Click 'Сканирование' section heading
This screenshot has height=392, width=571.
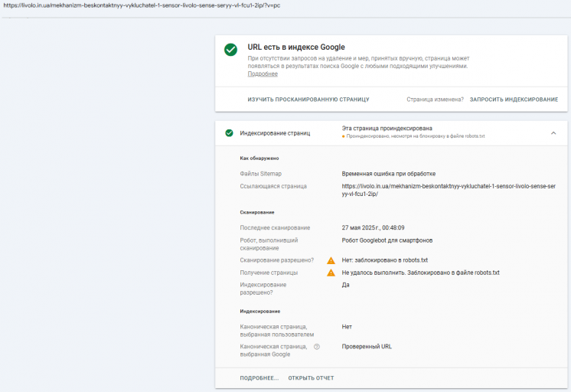pos(257,212)
